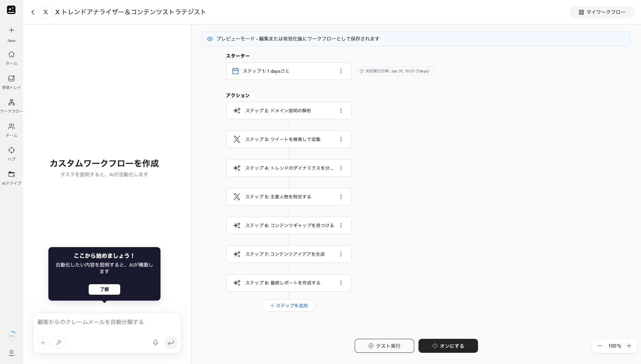Click the microphone icon in the chat input

(x=155, y=343)
